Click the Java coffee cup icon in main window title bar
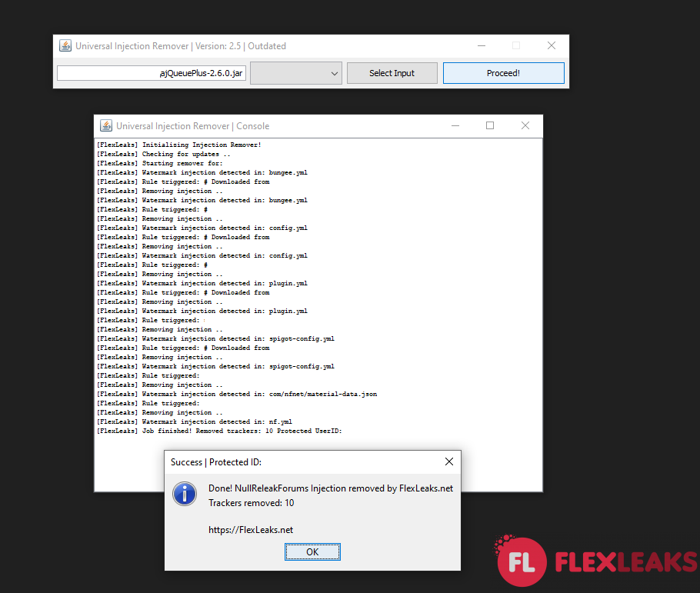Viewport: 700px width, 593px height. click(65, 45)
